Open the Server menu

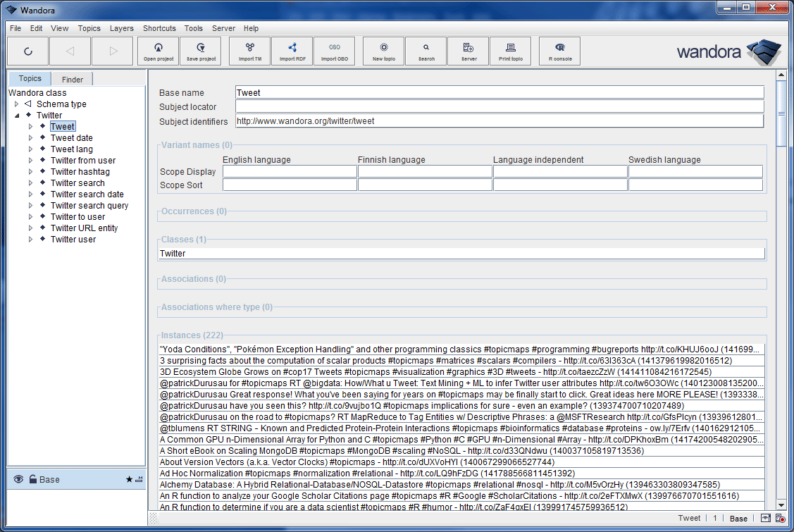(223, 28)
